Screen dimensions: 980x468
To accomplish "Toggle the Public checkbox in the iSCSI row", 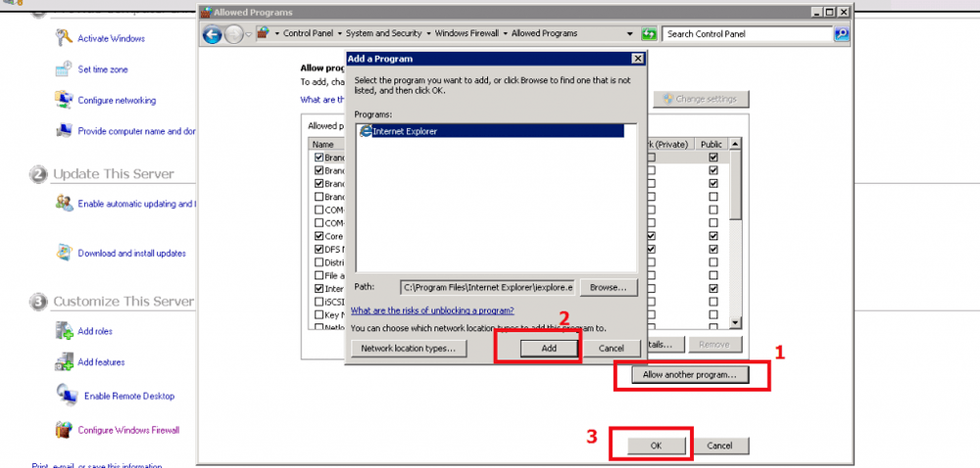I will (x=713, y=302).
